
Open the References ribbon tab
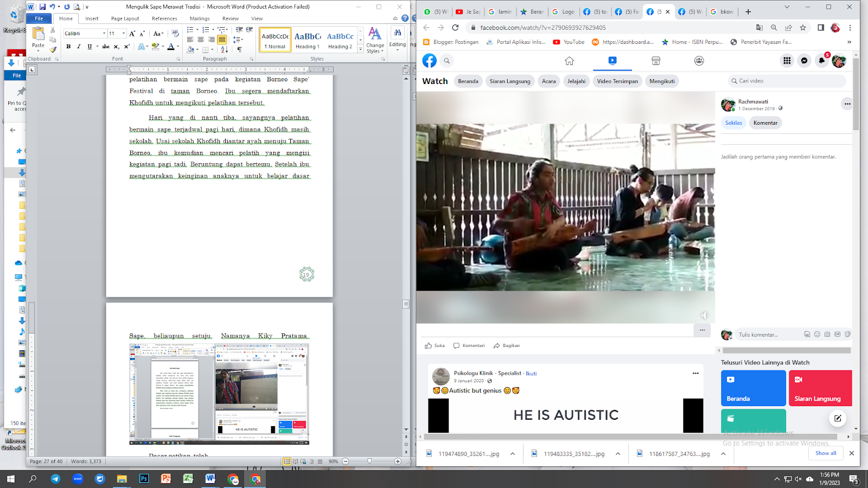click(164, 18)
